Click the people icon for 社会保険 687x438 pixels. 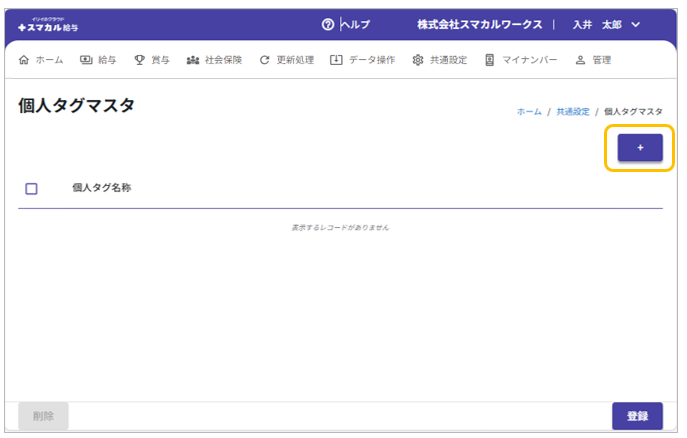click(x=193, y=60)
